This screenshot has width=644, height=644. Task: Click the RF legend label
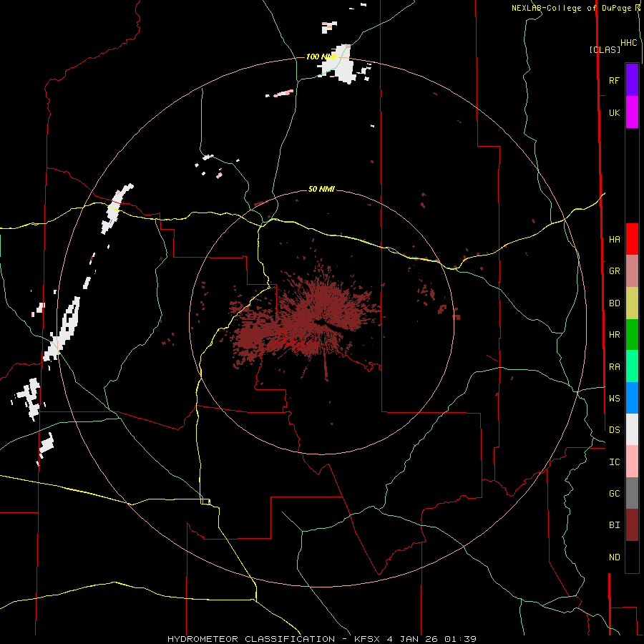coord(614,80)
